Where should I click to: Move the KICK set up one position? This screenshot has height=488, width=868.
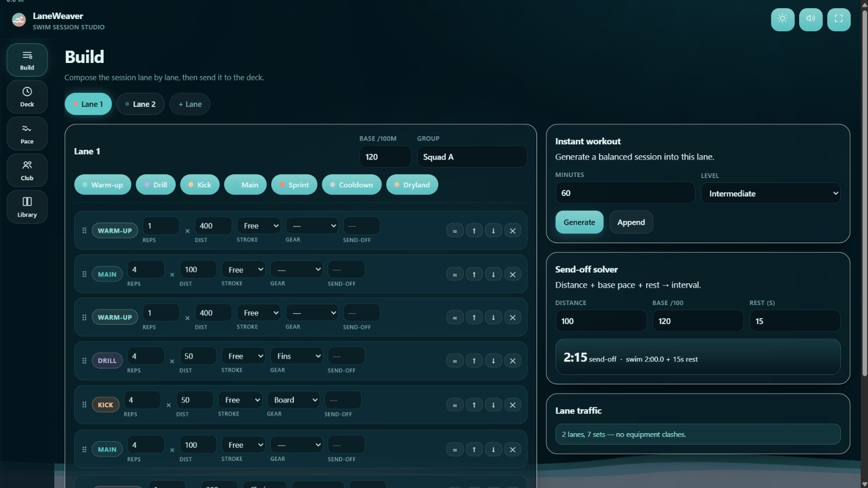click(474, 405)
